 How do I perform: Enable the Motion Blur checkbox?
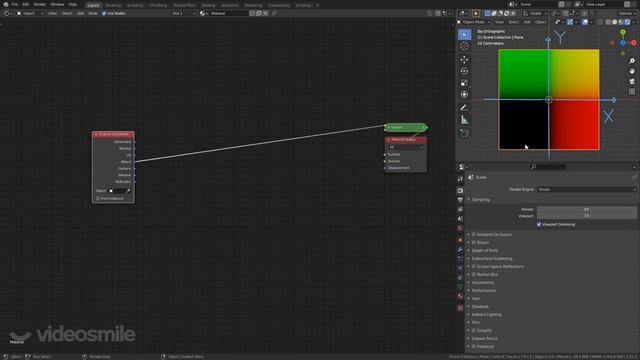point(474,275)
